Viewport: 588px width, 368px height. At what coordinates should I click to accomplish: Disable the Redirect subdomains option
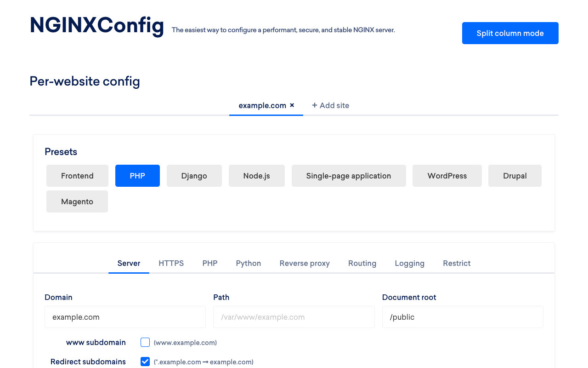tap(145, 362)
